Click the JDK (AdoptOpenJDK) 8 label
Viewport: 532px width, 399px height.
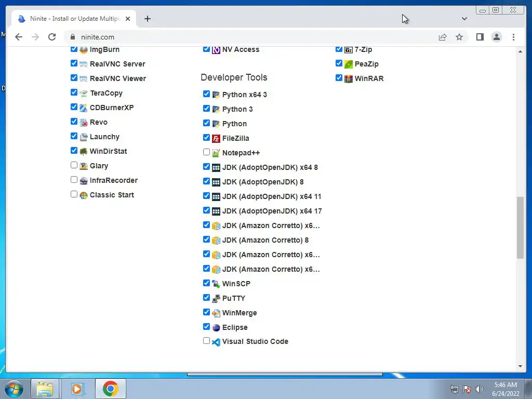coord(263,182)
